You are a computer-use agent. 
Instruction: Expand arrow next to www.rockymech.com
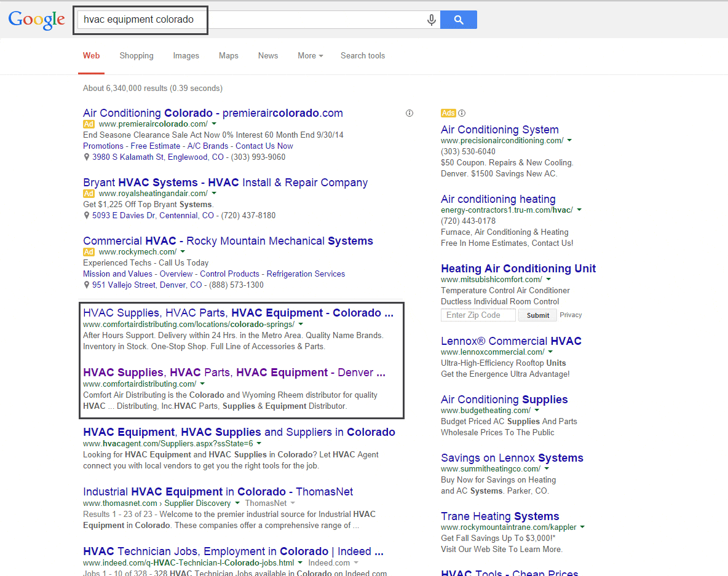[183, 251]
